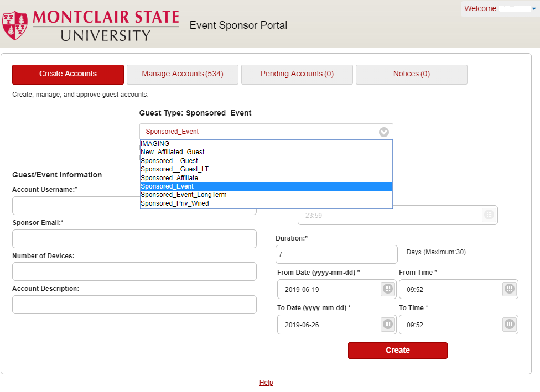Screen dimensions: 540x392
Task: Open the To Date calendar picker icon
Action: [387, 325]
